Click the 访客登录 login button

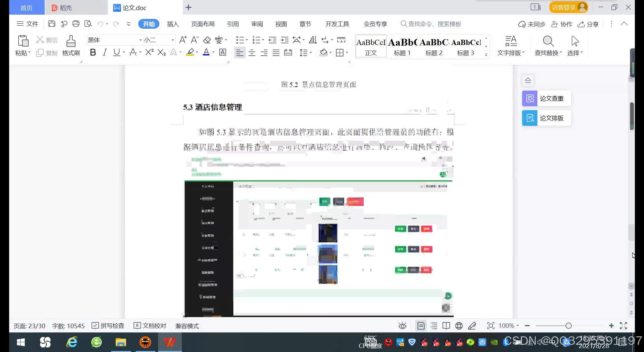click(x=569, y=7)
